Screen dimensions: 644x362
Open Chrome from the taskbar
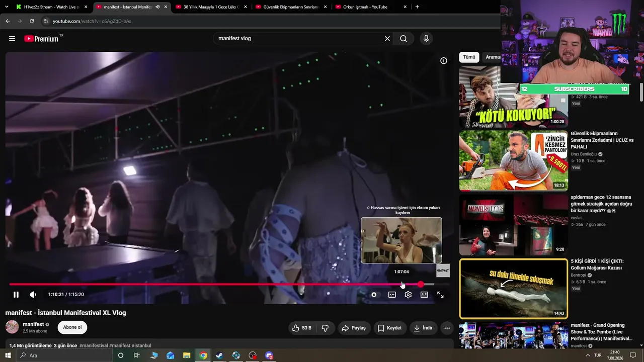click(203, 355)
